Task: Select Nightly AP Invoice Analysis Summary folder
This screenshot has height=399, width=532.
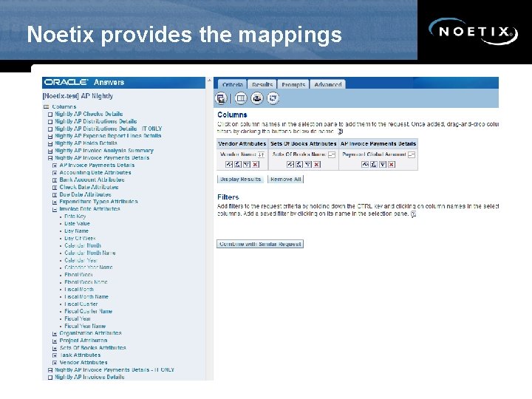Action: (104, 151)
